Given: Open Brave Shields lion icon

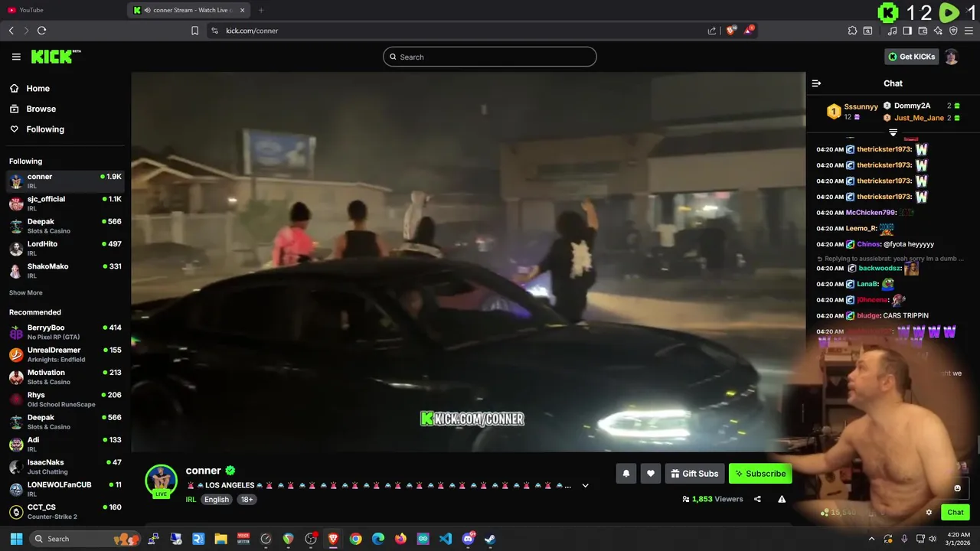Looking at the screenshot, I should pyautogui.click(x=730, y=31).
